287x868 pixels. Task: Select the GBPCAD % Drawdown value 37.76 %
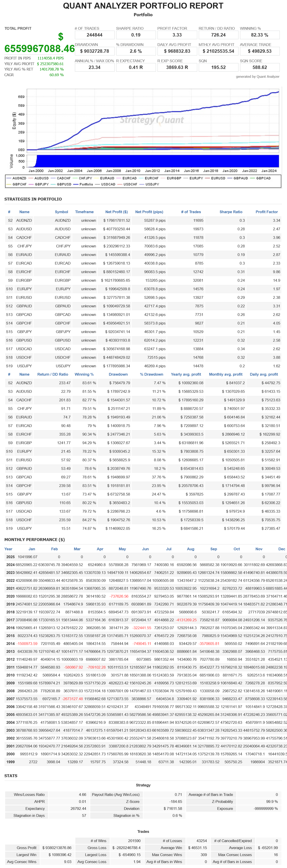159,477
